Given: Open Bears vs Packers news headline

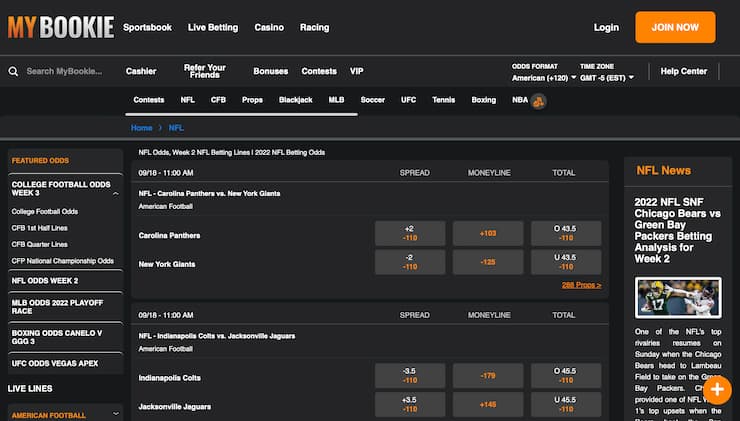Looking at the screenshot, I should 677,230.
